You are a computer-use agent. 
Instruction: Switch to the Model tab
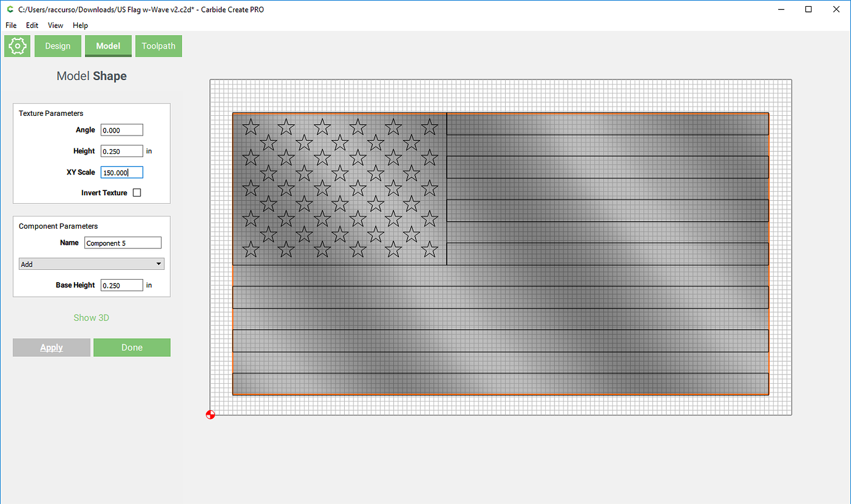109,46
